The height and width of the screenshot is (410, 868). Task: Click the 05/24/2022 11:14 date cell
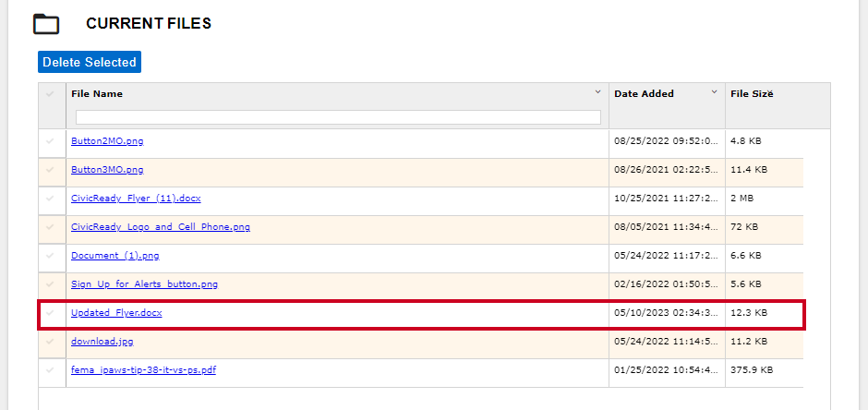coord(666,342)
